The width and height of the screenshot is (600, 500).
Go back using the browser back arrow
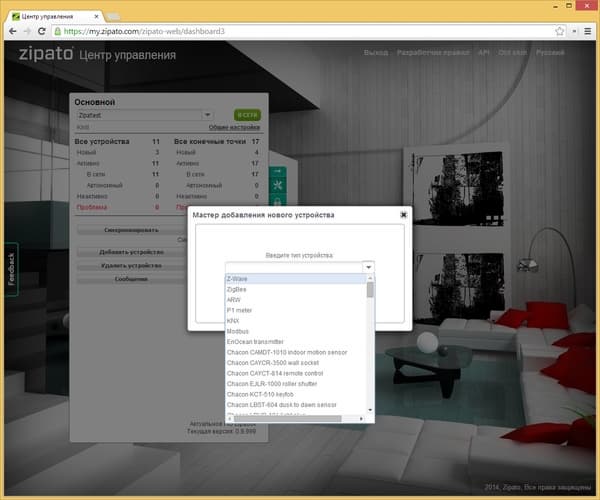click(x=12, y=31)
